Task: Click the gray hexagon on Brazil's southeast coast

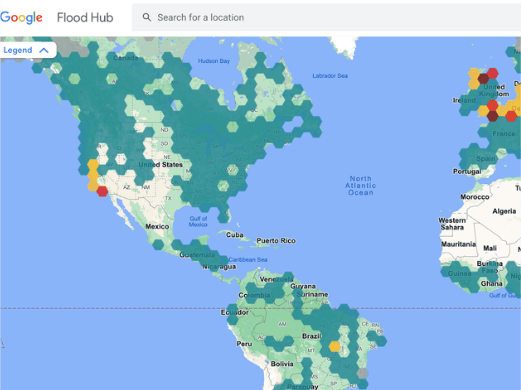Action: [362, 374]
